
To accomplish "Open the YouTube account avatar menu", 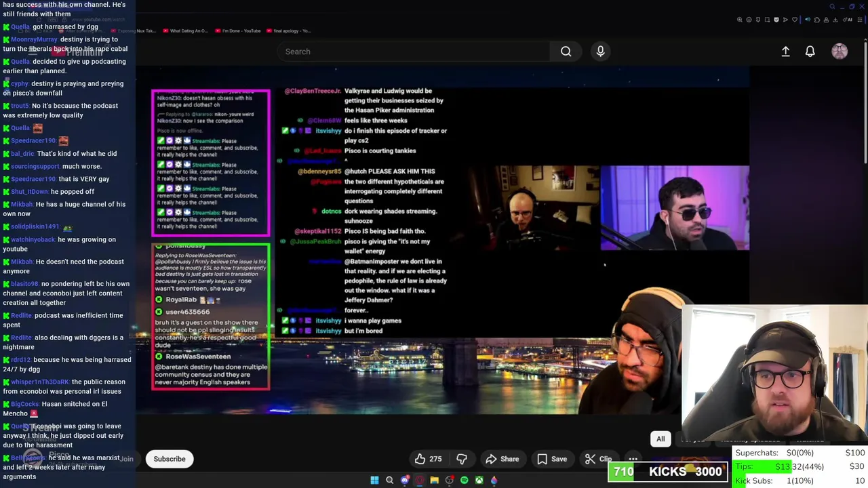I will pyautogui.click(x=840, y=52).
